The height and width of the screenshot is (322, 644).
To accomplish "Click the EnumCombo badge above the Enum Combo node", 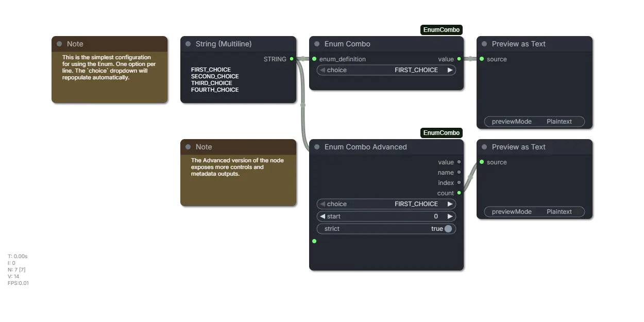I will click(442, 30).
